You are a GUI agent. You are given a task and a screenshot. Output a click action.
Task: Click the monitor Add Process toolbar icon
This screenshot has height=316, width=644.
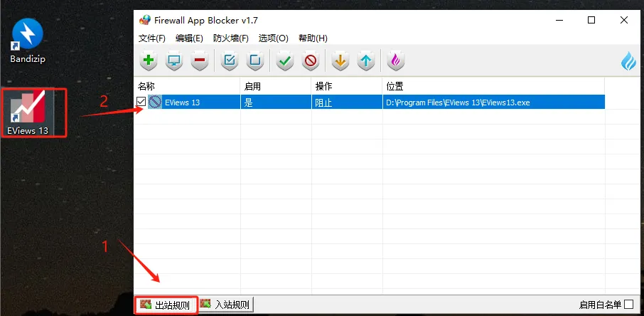(174, 61)
